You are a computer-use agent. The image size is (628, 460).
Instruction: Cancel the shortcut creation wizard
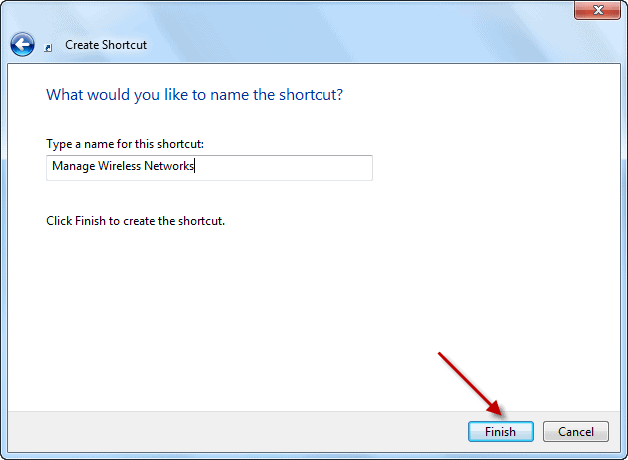pyautogui.click(x=576, y=432)
